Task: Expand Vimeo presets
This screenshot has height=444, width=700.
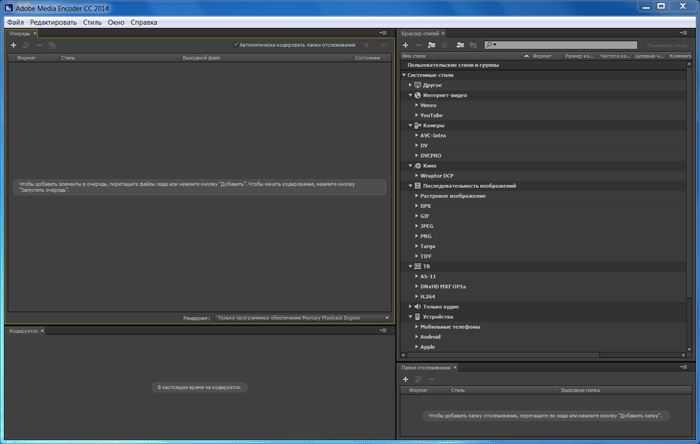Action: coord(417,105)
